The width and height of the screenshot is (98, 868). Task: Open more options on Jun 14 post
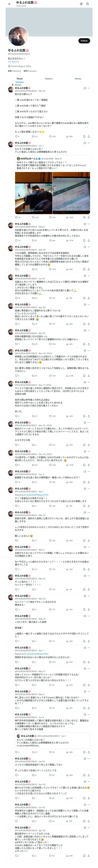click(89, 276)
